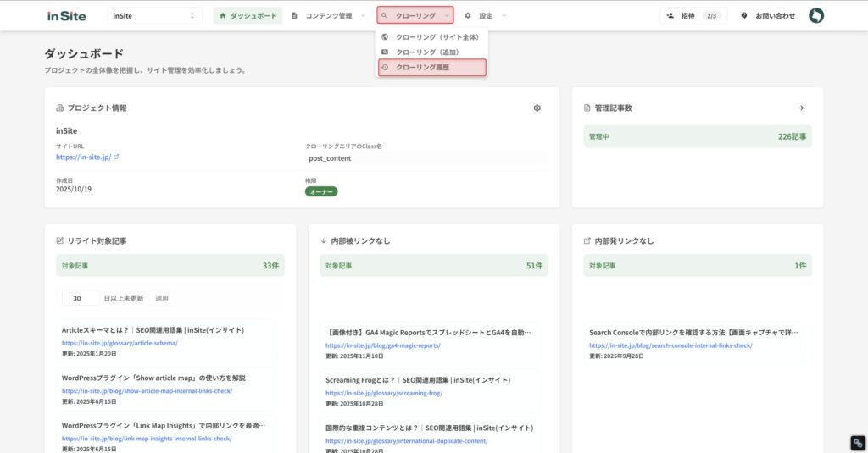
Task: Open the glossary/screaming-frog/ URL link
Action: tap(384, 393)
